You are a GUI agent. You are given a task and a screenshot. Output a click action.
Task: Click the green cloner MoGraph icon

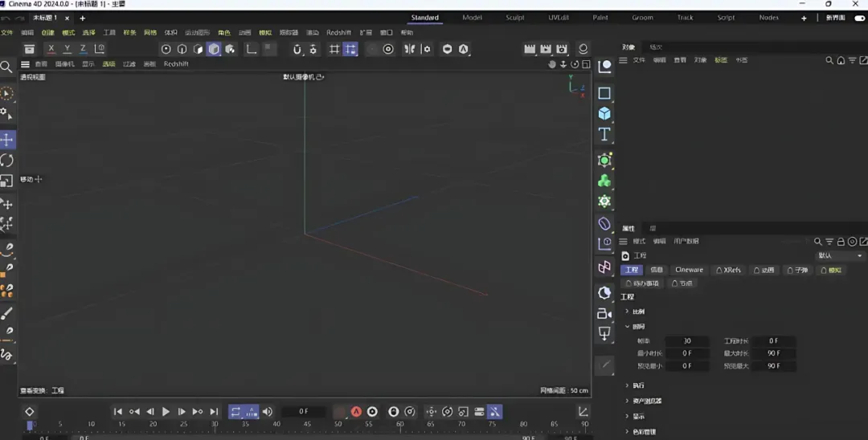(604, 181)
